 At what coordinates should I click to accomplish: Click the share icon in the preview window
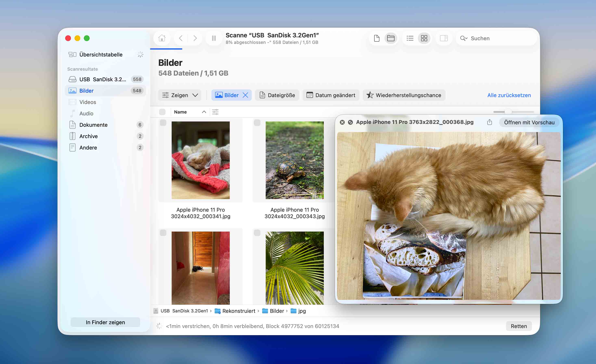coord(490,122)
